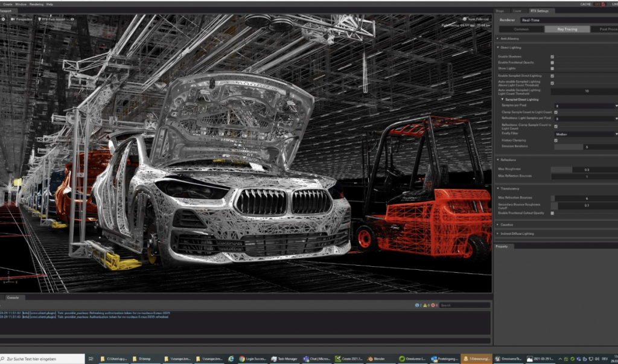
Task: Click the camera icon beside Perspective
Action: 13,19
